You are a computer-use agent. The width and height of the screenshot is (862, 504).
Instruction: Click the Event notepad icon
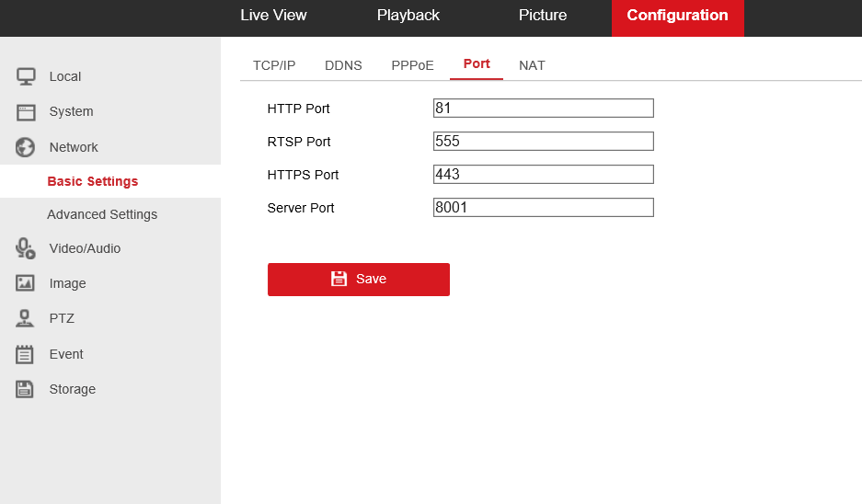pos(26,354)
